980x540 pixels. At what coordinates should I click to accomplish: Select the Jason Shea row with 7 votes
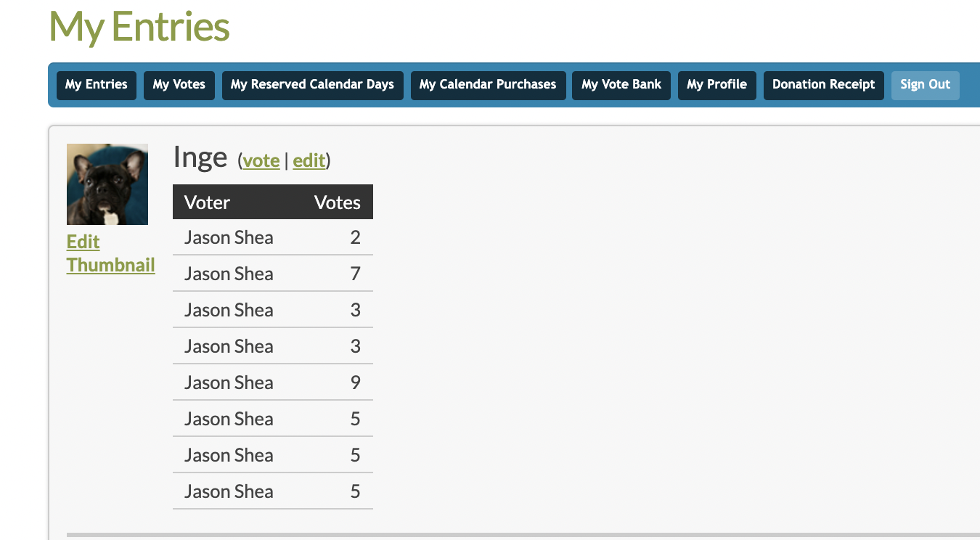(273, 274)
